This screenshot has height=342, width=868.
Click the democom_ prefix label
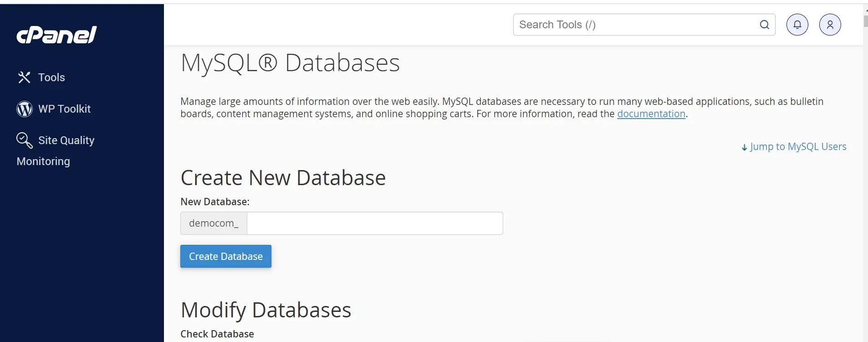(214, 223)
